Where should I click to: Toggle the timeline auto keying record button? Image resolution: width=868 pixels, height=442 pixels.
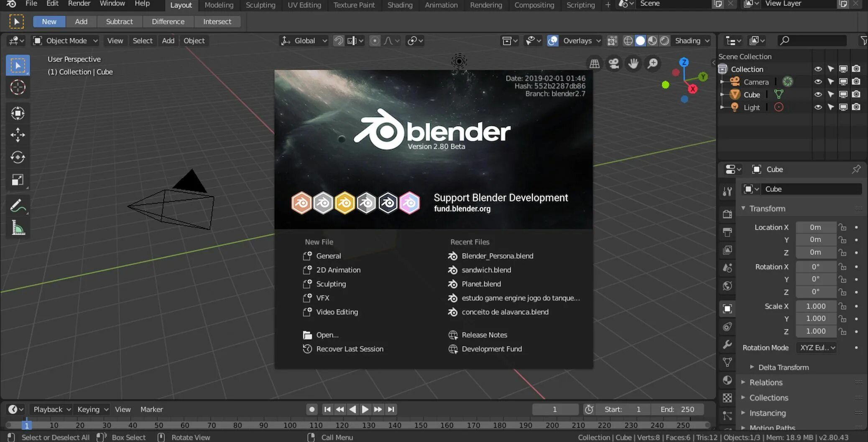pos(311,409)
